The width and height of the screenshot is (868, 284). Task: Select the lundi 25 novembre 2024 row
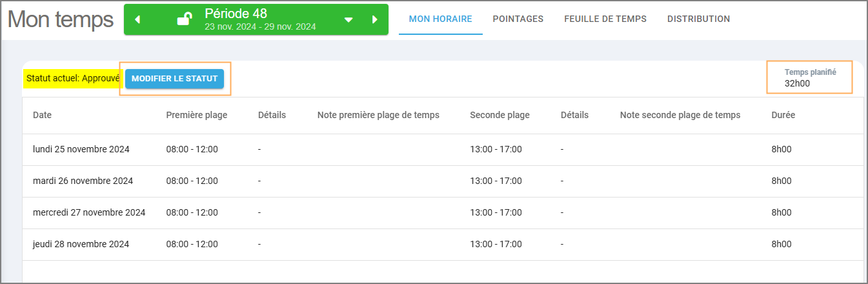[81, 149]
